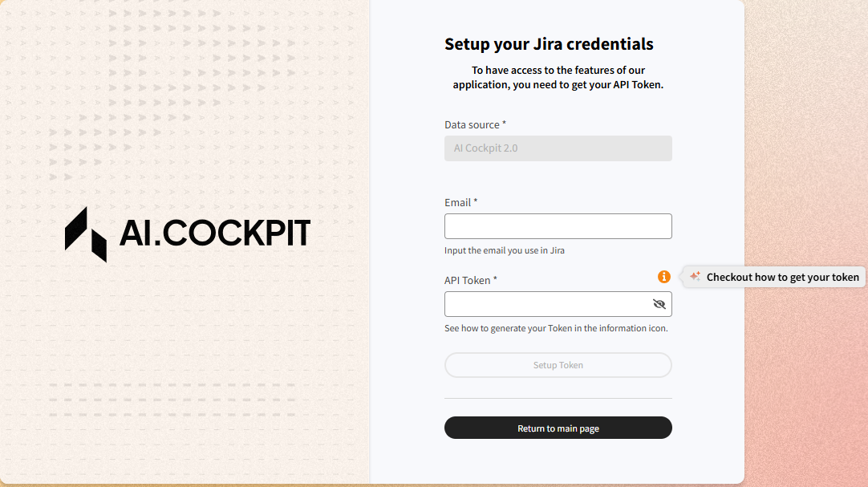Image resolution: width=868 pixels, height=487 pixels.
Task: Click the sparkle icon in the tooltip
Action: [x=696, y=277]
